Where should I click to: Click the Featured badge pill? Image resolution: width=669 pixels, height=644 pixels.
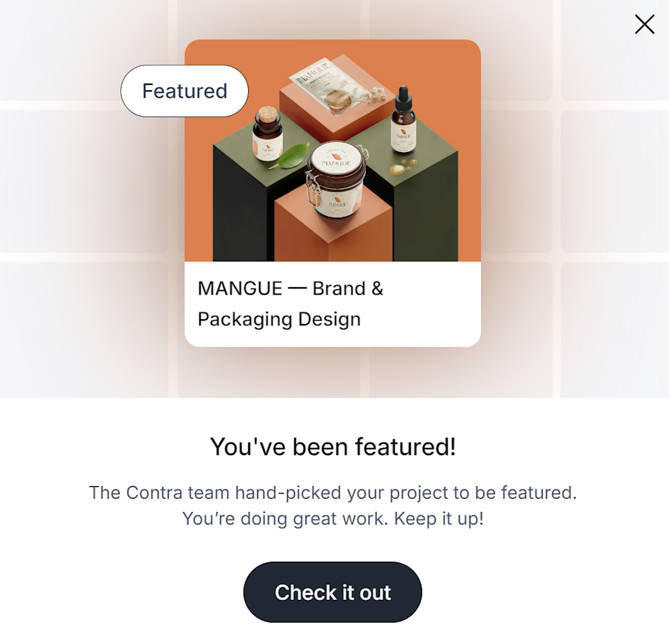185,91
